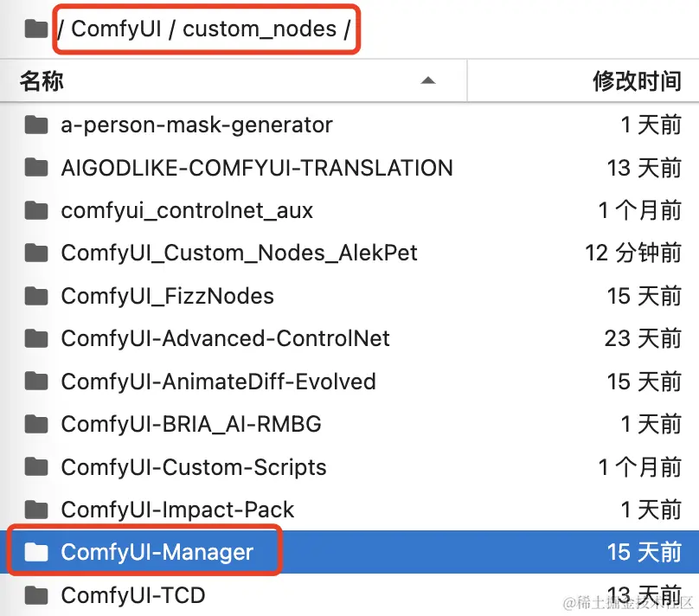Image resolution: width=699 pixels, height=616 pixels.
Task: Click the highlighted ComfyUI-Manager folder icon
Action: coord(36,552)
